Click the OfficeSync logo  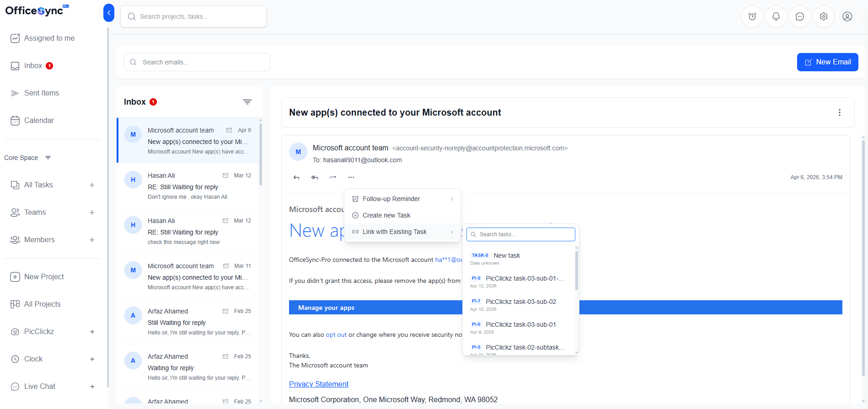coord(37,11)
